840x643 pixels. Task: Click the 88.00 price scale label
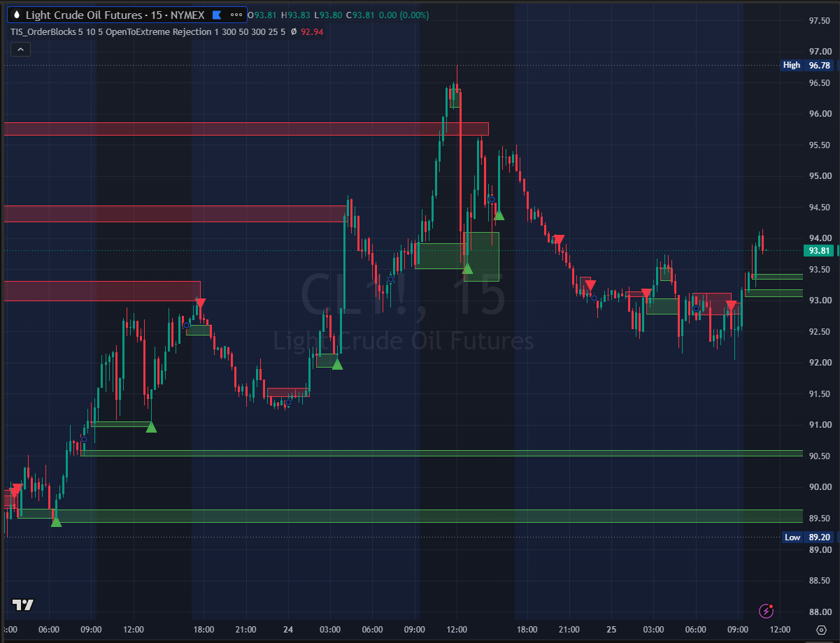click(x=819, y=612)
